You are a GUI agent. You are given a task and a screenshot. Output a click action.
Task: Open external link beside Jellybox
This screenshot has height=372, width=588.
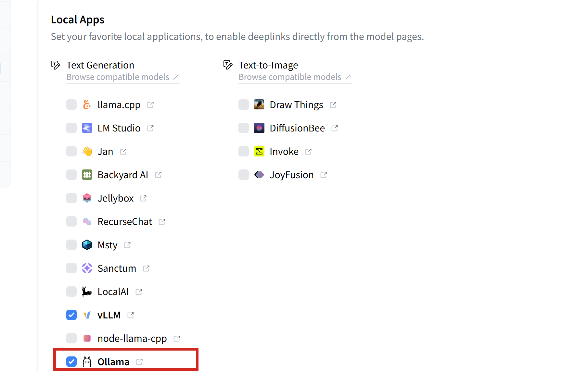coord(143,198)
